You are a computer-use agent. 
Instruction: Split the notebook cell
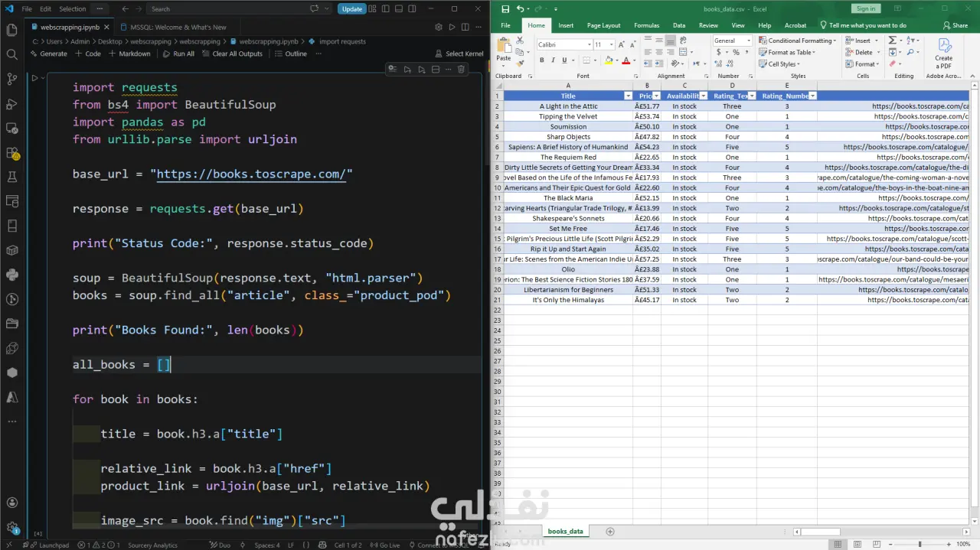click(x=435, y=69)
